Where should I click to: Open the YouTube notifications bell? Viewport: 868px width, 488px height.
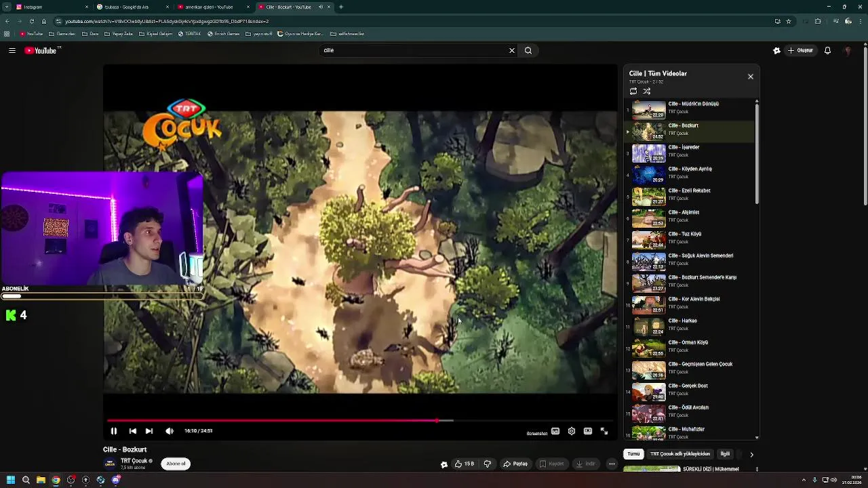pos(827,50)
